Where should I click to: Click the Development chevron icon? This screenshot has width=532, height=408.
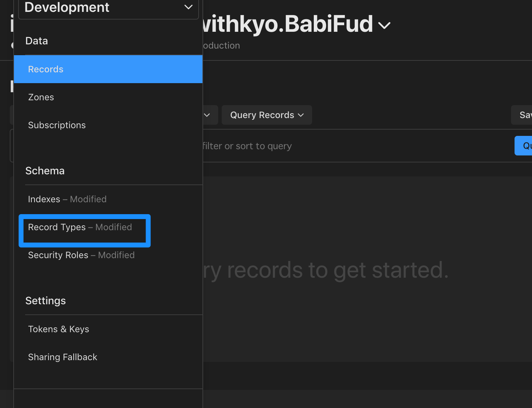pyautogui.click(x=188, y=7)
